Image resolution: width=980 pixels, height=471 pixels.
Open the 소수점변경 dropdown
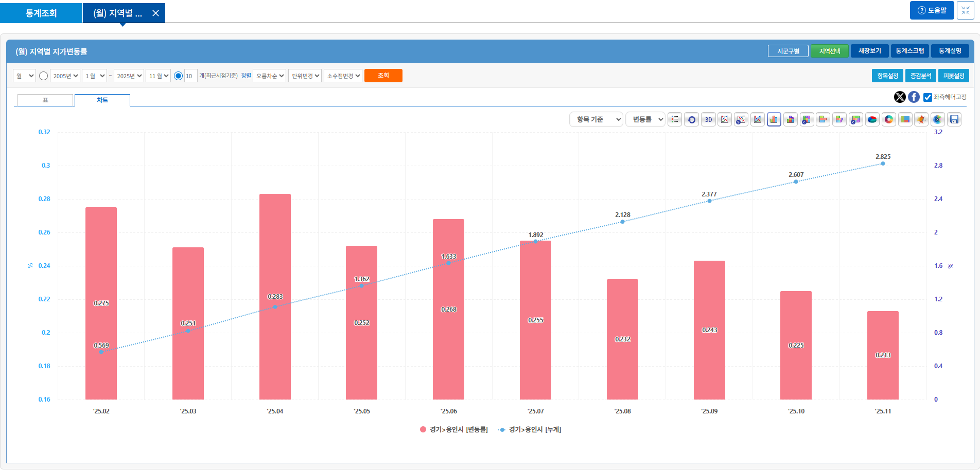pos(343,76)
